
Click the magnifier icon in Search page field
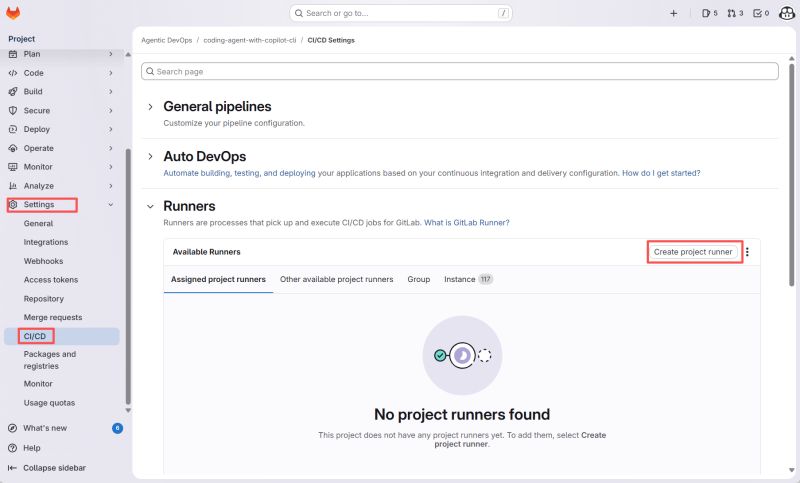[x=150, y=71]
